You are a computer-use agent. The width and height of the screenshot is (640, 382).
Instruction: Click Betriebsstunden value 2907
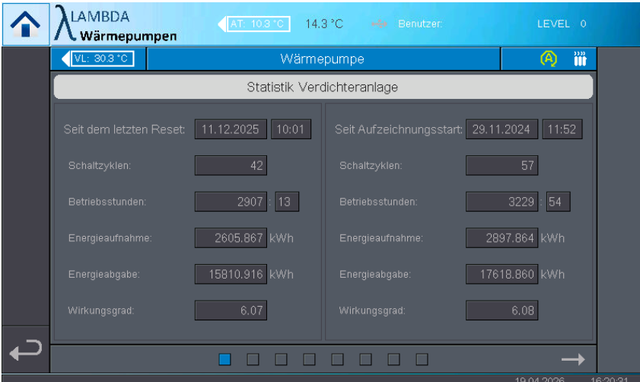(231, 202)
